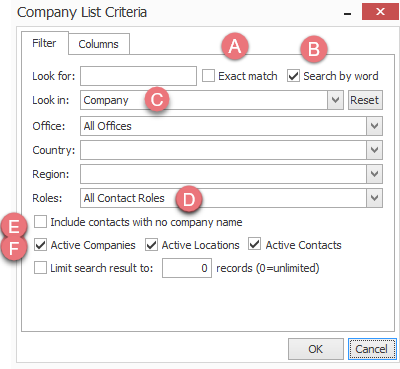Uncheck Active Companies checkbox
Viewport: 400px width, 369px height.
(40, 245)
